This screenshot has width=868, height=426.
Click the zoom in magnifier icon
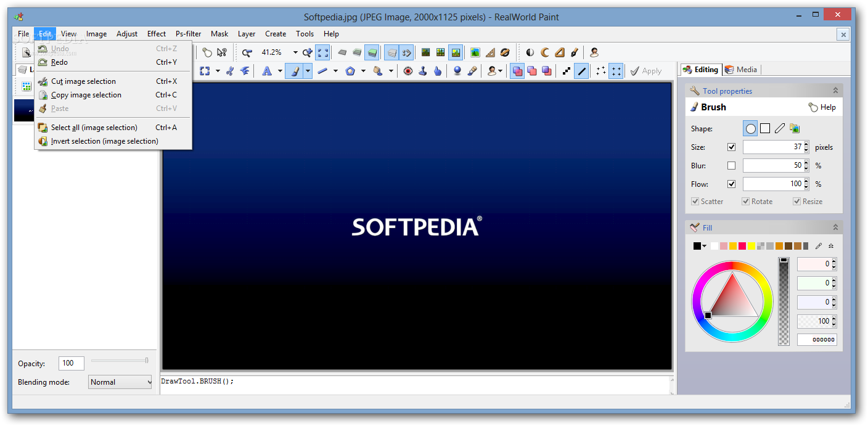[x=308, y=52]
